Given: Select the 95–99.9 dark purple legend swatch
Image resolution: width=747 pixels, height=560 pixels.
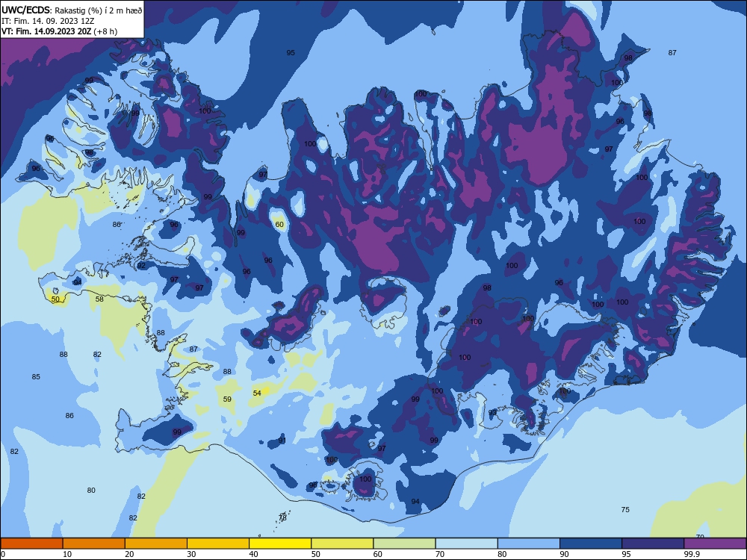Looking at the screenshot, I should [x=653, y=544].
